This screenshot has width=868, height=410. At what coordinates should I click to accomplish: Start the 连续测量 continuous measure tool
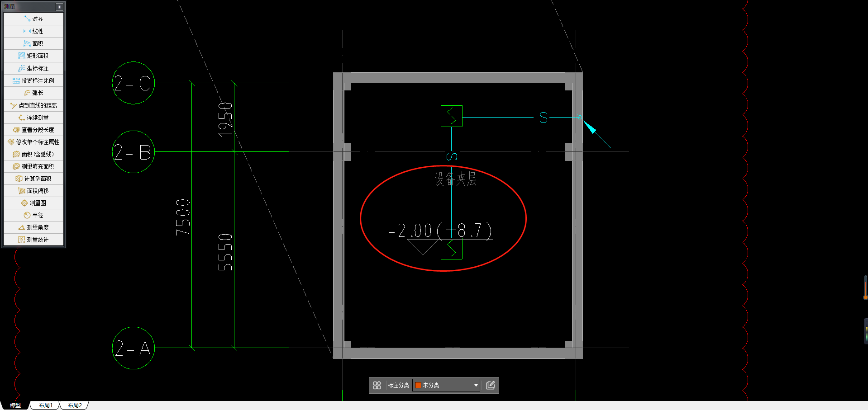click(33, 118)
